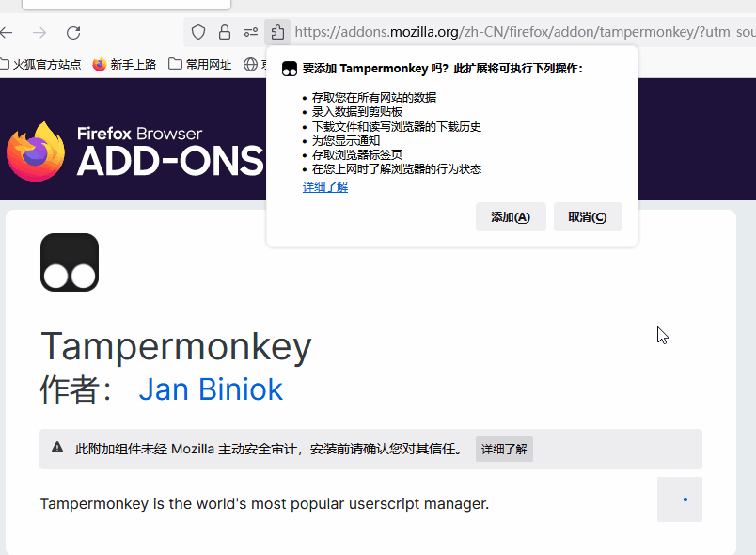Click the 添加(A) button
Viewport: 756px width, 555px height.
coord(511,217)
